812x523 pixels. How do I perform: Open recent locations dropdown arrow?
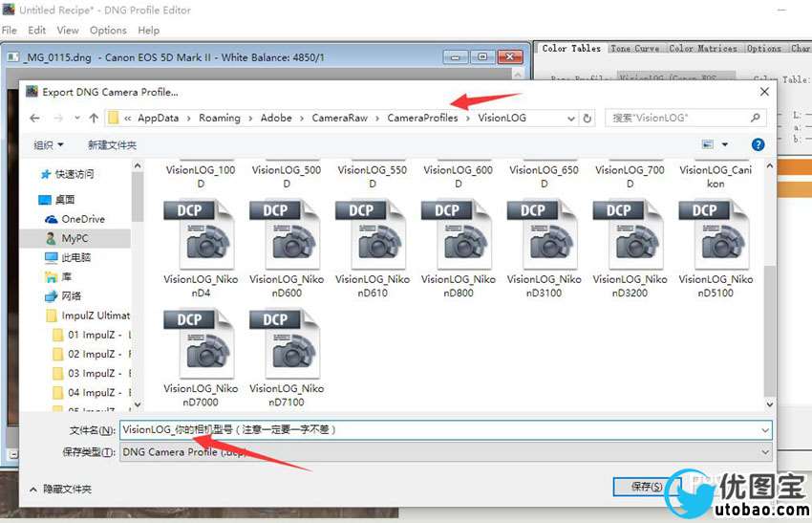click(x=77, y=119)
